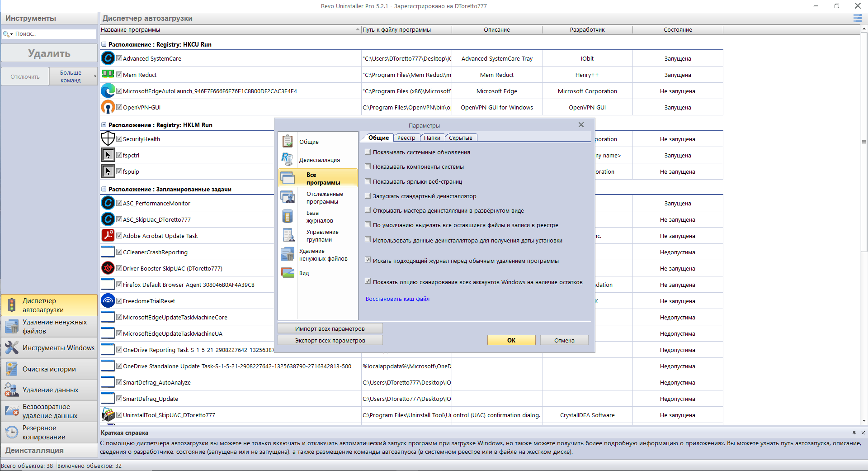868x471 pixels.
Task: Enable Запускать стандартный деинсталлятор
Action: click(x=368, y=196)
